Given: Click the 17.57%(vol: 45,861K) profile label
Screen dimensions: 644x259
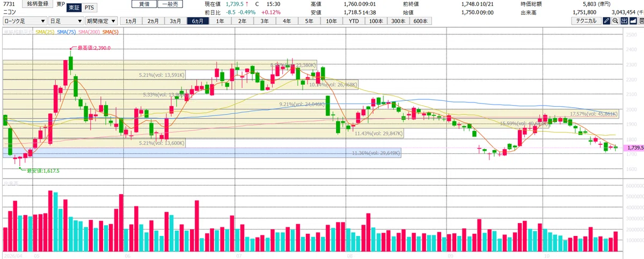Looking at the screenshot, I should (x=594, y=114).
